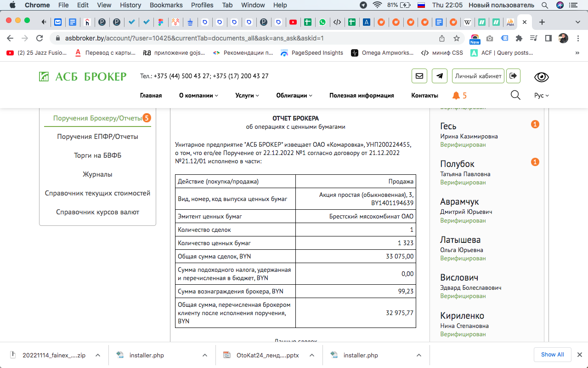Close the downloads bar
Viewport: 588px width, 368px height.
pyautogui.click(x=580, y=355)
